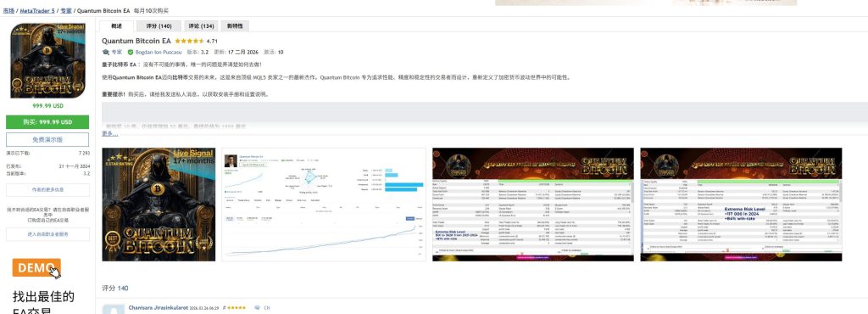
Task: Open the Quantum Bitcoin throne screenshot thumbnail
Action: (x=159, y=205)
